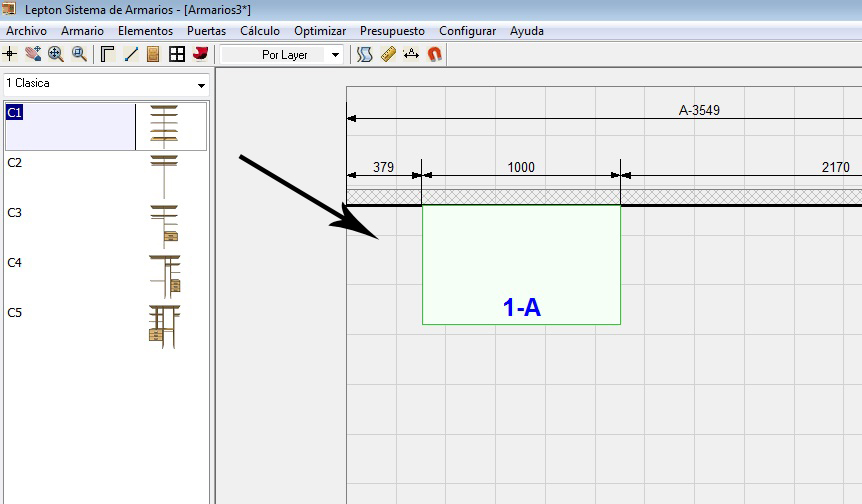Viewport: 862px width, 504px height.
Task: Click the wardrobe door icon
Action: [x=153, y=54]
